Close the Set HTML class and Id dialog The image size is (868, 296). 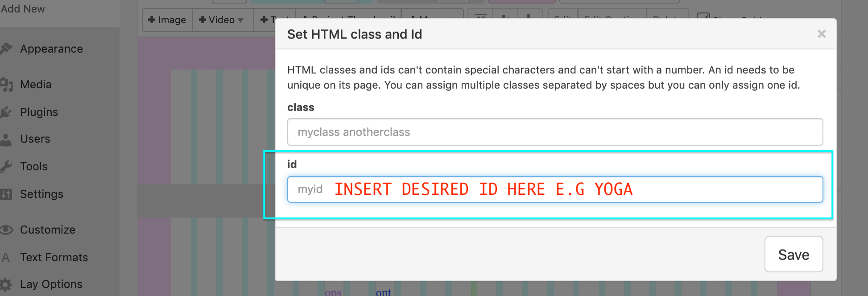tap(821, 34)
